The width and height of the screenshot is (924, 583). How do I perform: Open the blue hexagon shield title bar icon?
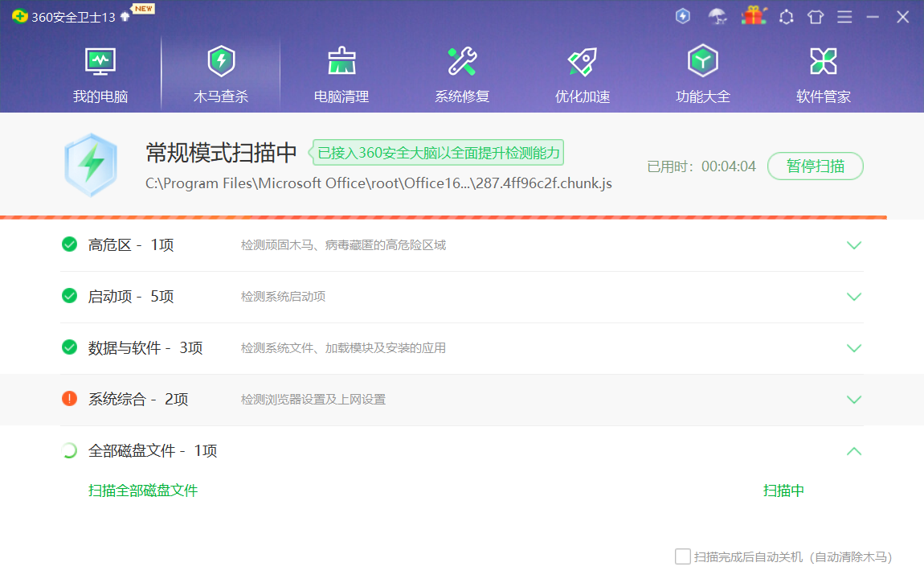(x=682, y=16)
